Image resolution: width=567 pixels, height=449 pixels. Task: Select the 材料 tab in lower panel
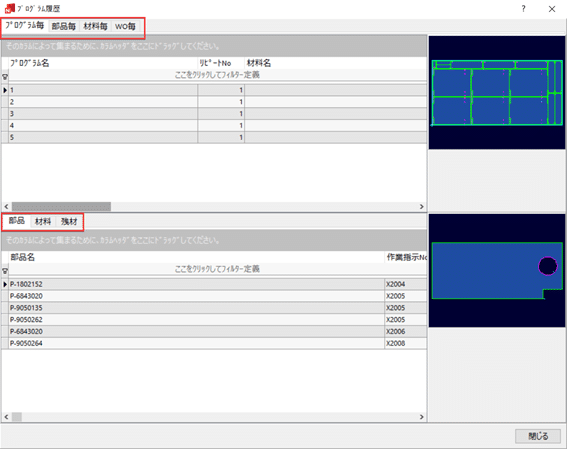point(43,221)
